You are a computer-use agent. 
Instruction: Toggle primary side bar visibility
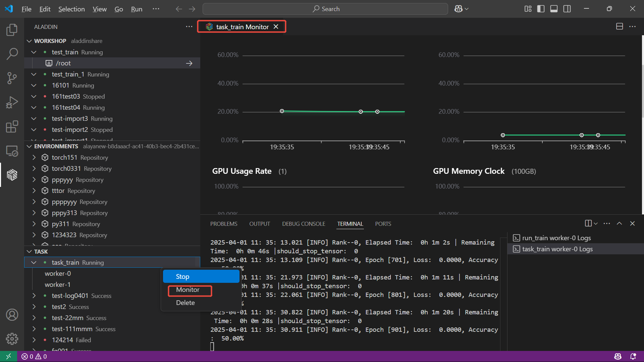[x=541, y=9]
